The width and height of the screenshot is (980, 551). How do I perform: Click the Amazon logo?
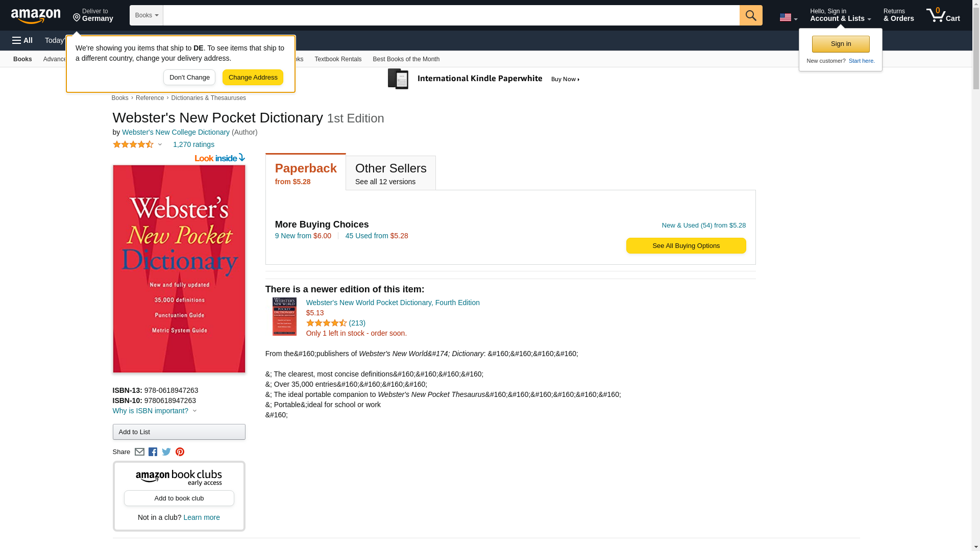click(36, 16)
